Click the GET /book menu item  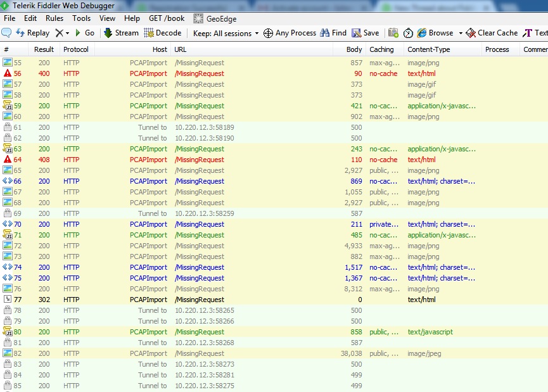point(167,18)
